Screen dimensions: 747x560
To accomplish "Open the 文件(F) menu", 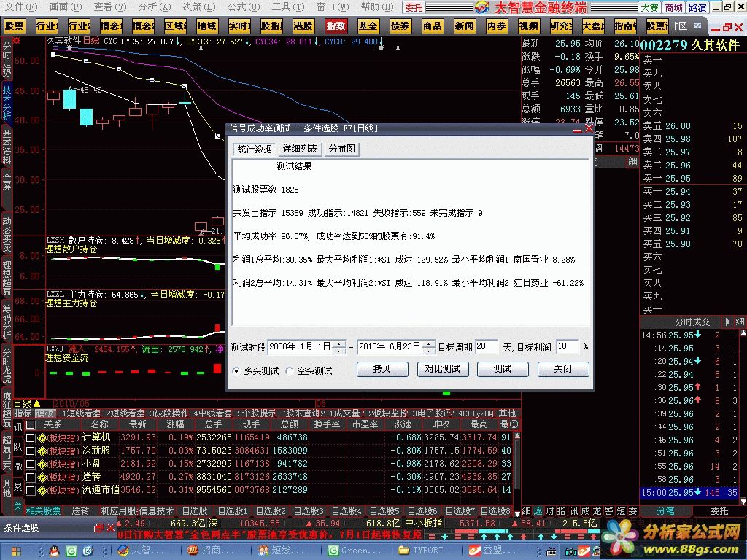I will point(20,7).
